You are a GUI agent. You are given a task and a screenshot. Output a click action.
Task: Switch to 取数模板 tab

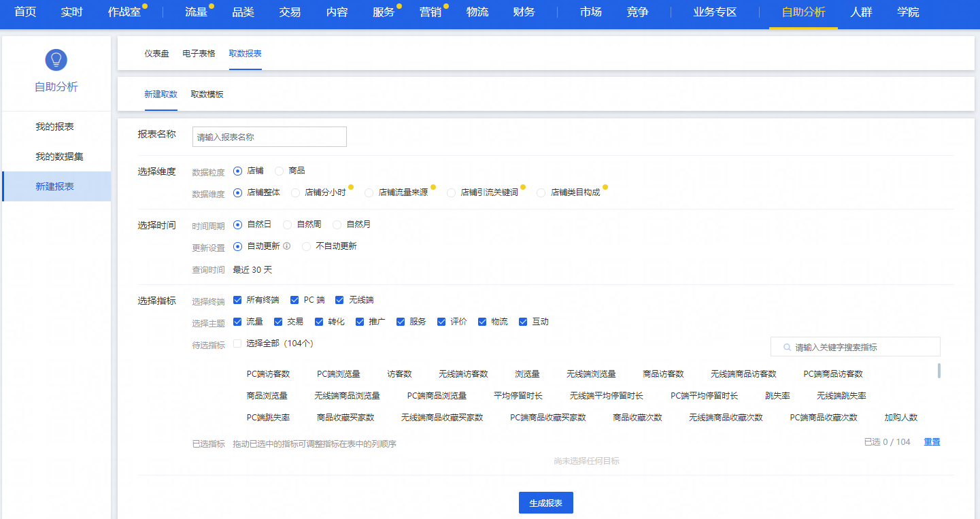(x=207, y=95)
